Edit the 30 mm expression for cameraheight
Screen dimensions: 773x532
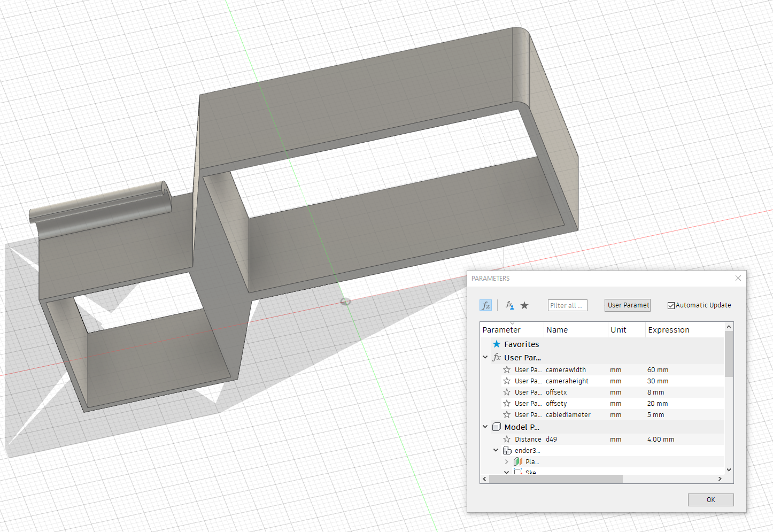[x=658, y=381]
